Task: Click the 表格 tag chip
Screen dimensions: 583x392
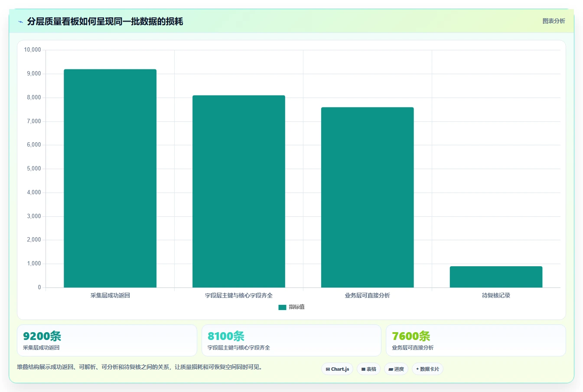Action: (368, 369)
